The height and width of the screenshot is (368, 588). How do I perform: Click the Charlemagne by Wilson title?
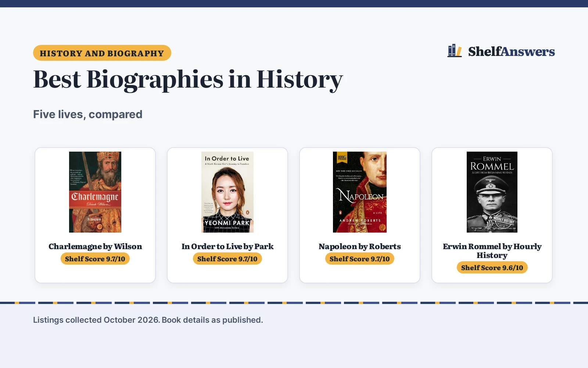(x=95, y=247)
